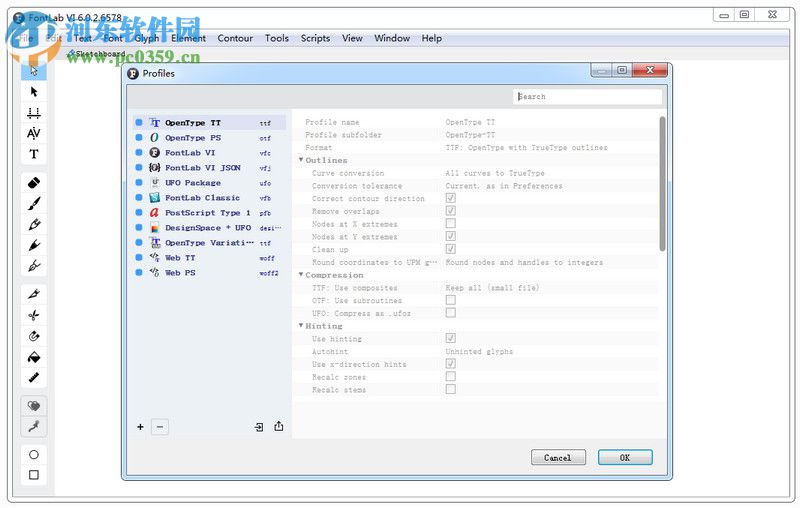Toggle Correct contour direction checkbox
This screenshot has height=508, width=800.
pyautogui.click(x=451, y=198)
